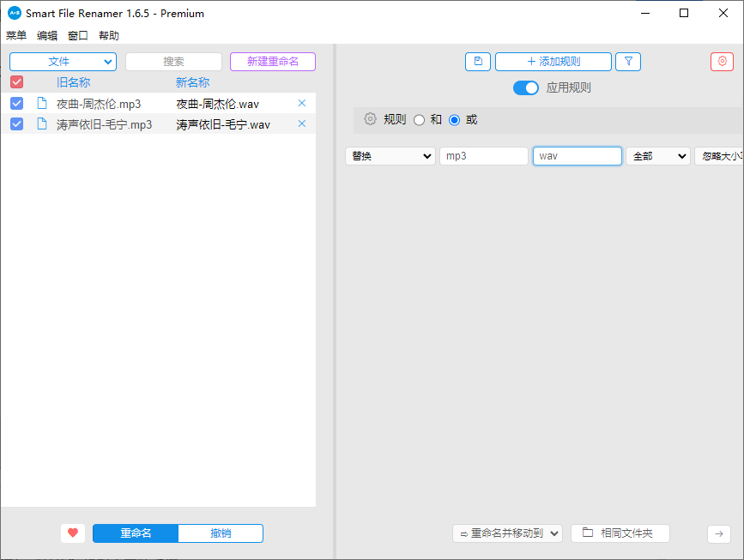Click the wav replacement text field
The height and width of the screenshot is (560, 744).
pyautogui.click(x=577, y=156)
